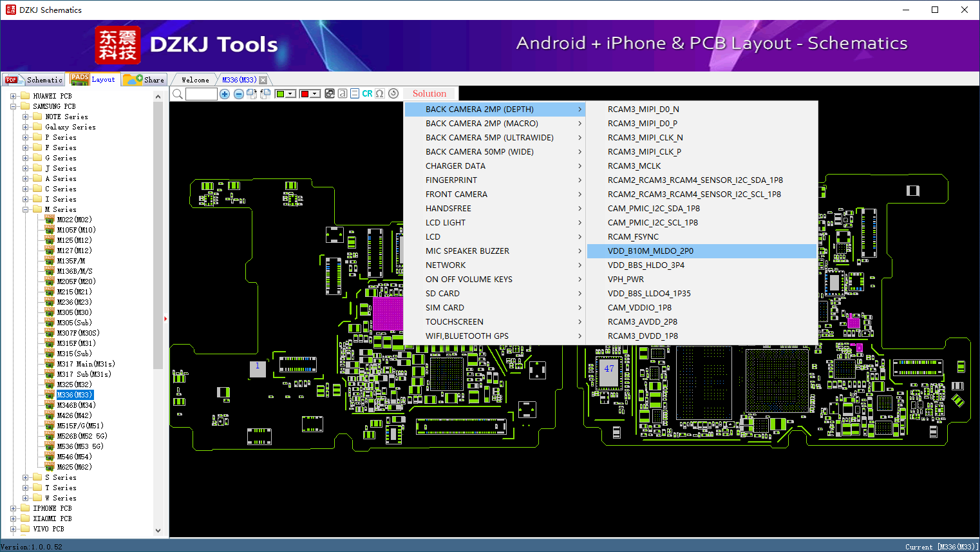980x552 pixels.
Task: Select M325(M32) in the tree
Action: tap(74, 385)
